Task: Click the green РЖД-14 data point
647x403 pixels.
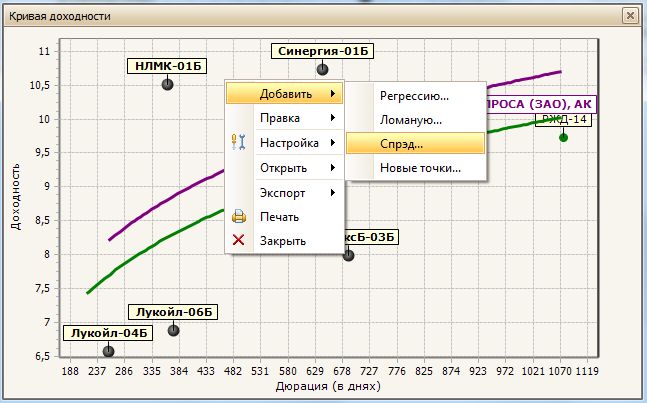Action: point(563,137)
